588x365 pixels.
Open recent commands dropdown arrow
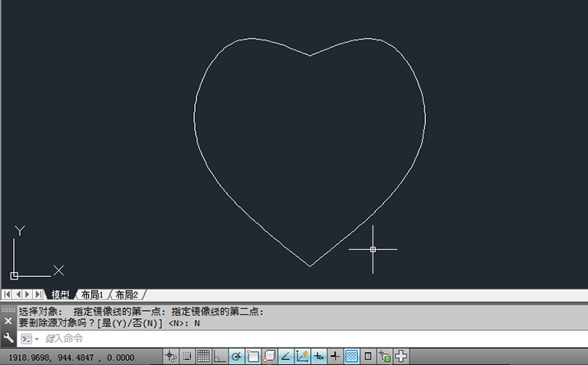37,339
